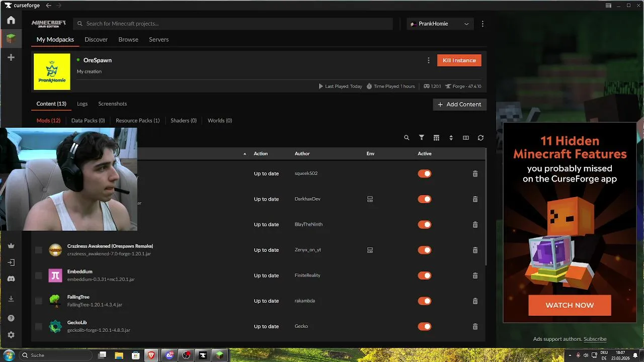Disable the DarkhaxDev mod toggle

[x=425, y=199]
